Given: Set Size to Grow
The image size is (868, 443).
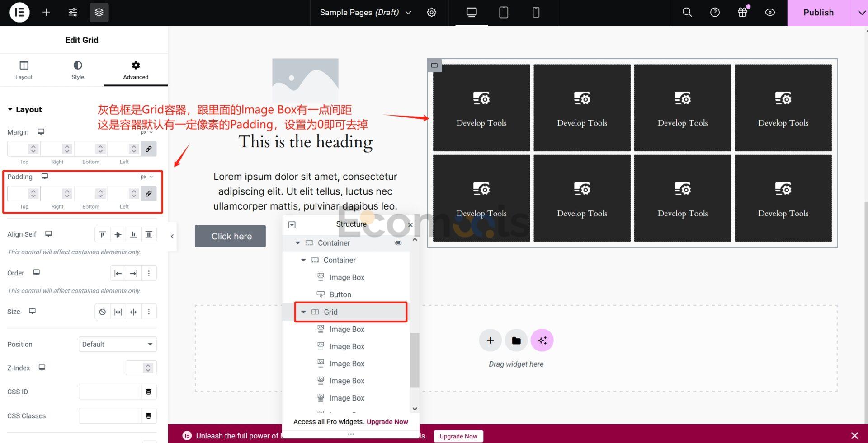Looking at the screenshot, I should tap(118, 312).
